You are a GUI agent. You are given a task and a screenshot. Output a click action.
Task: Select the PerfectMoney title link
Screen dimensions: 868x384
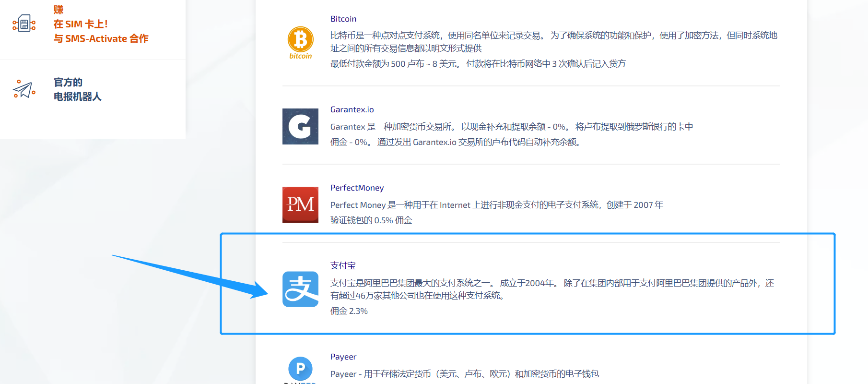click(357, 188)
